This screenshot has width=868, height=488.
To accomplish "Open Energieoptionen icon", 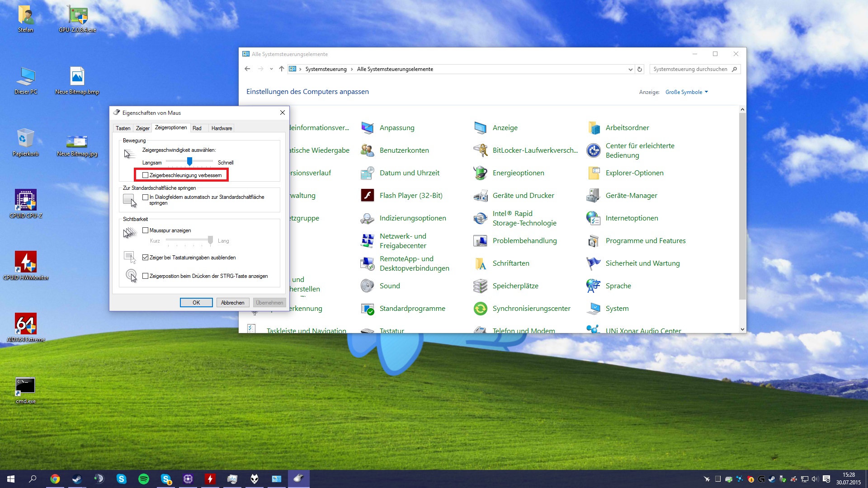I will coord(480,173).
